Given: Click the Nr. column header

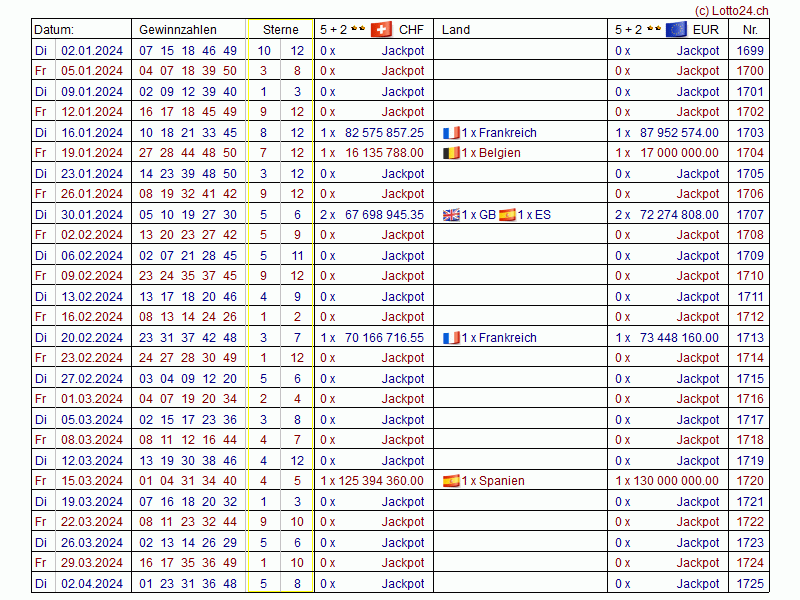Looking at the screenshot, I should 750,30.
